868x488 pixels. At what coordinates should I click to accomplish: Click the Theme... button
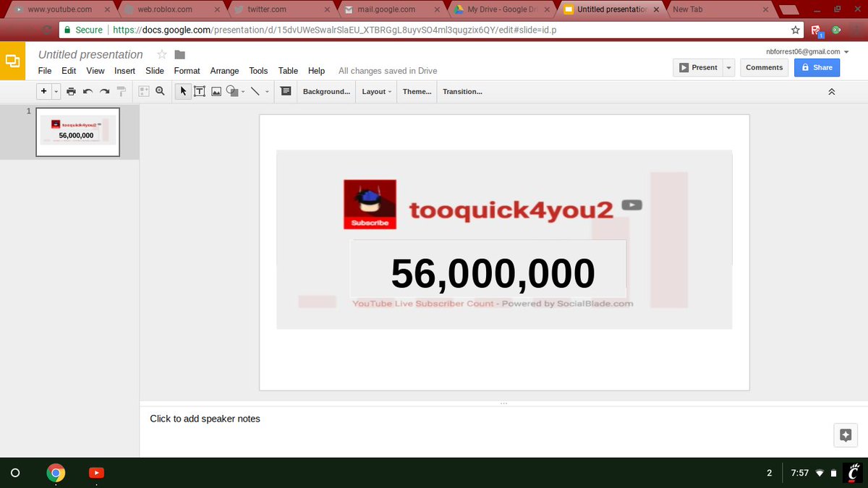(x=417, y=92)
